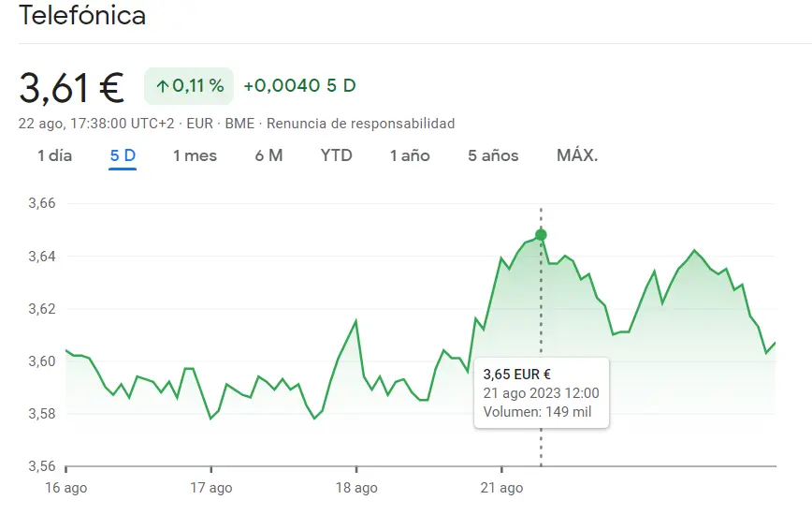Image resolution: width=812 pixels, height=515 pixels.
Task: Click the '3,66' y-axis label
Action: 42,203
